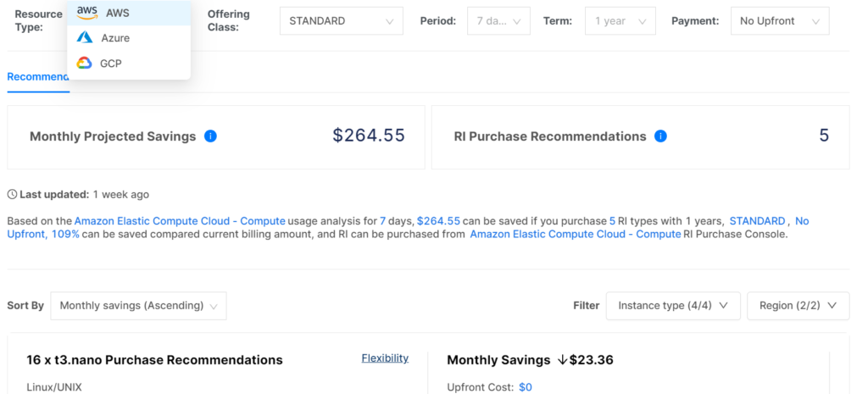This screenshot has height=394, width=868.
Task: Open the Offering Class STANDARD dropdown
Action: 341,21
